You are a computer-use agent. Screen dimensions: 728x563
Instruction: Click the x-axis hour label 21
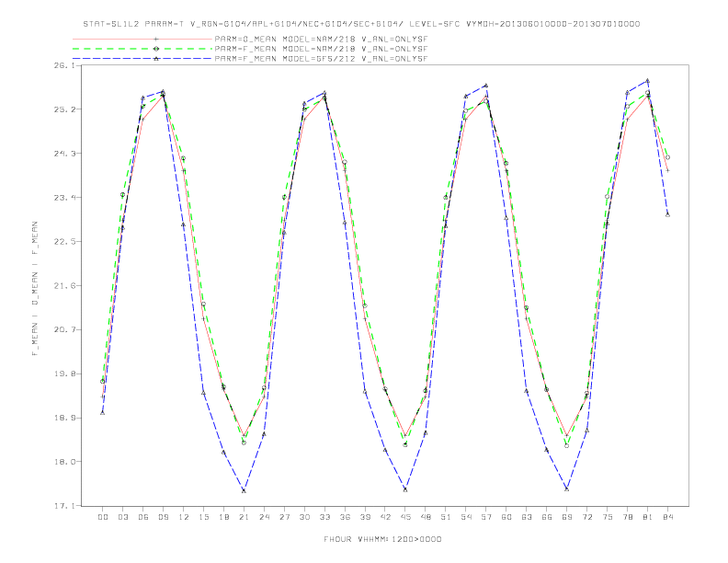244,517
